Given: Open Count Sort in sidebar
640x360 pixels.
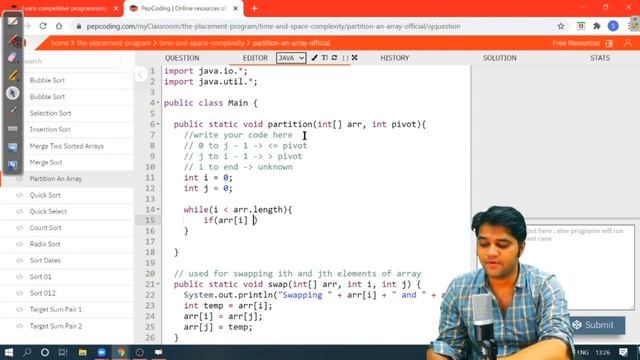Looking at the screenshot, I should tap(45, 228).
